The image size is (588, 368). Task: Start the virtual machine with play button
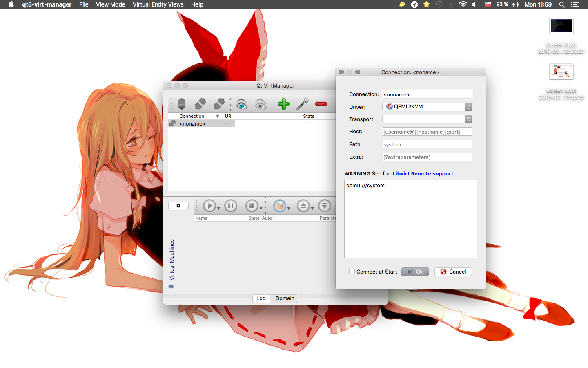coord(209,206)
